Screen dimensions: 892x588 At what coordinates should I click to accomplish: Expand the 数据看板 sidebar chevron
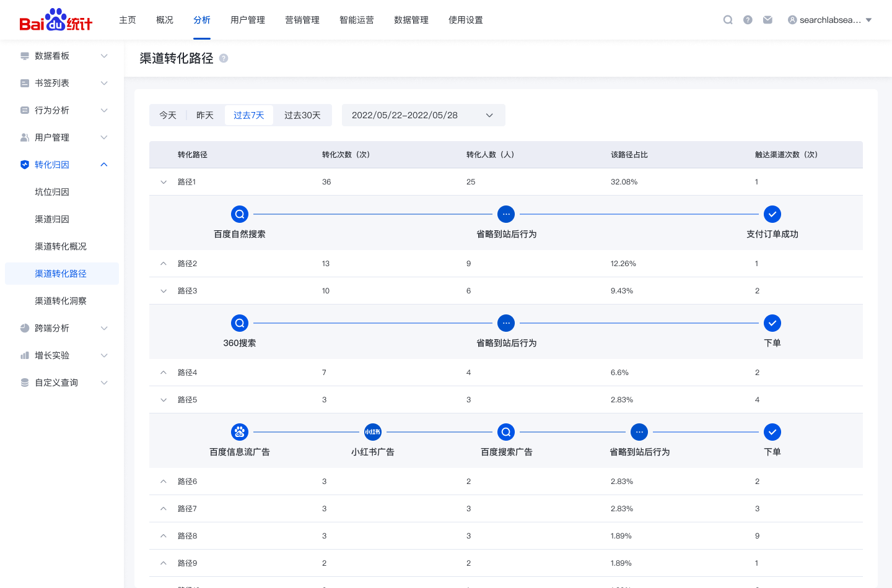(x=104, y=56)
